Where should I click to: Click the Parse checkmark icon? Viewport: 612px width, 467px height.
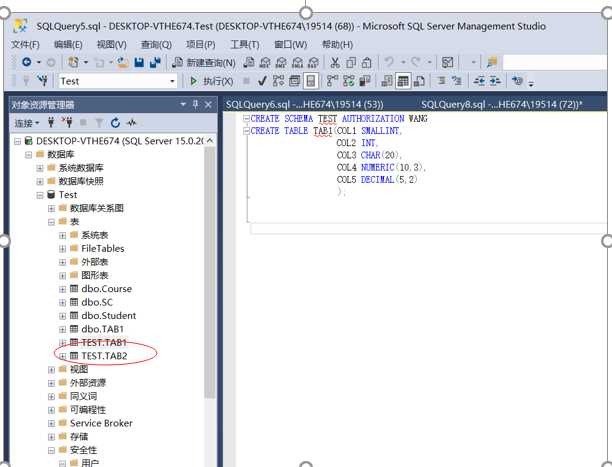(x=262, y=81)
